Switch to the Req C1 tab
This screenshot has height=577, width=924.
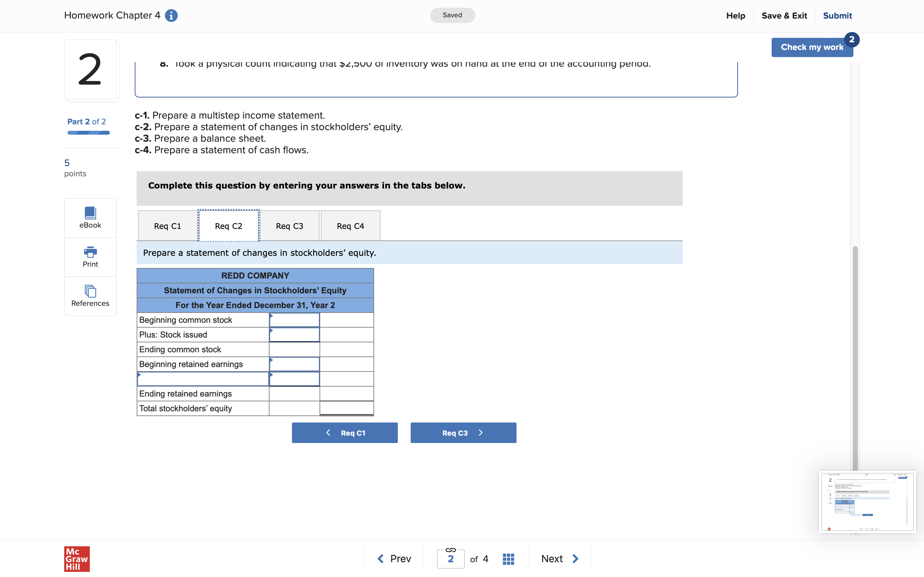pyautogui.click(x=167, y=226)
